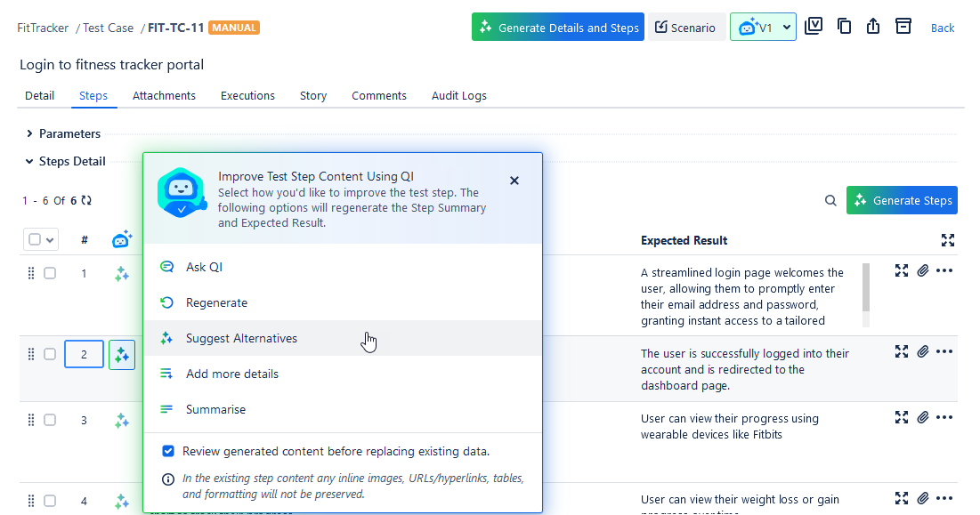980x515 pixels.
Task: Open the QI sparkle icon for step 2
Action: pyautogui.click(x=122, y=355)
